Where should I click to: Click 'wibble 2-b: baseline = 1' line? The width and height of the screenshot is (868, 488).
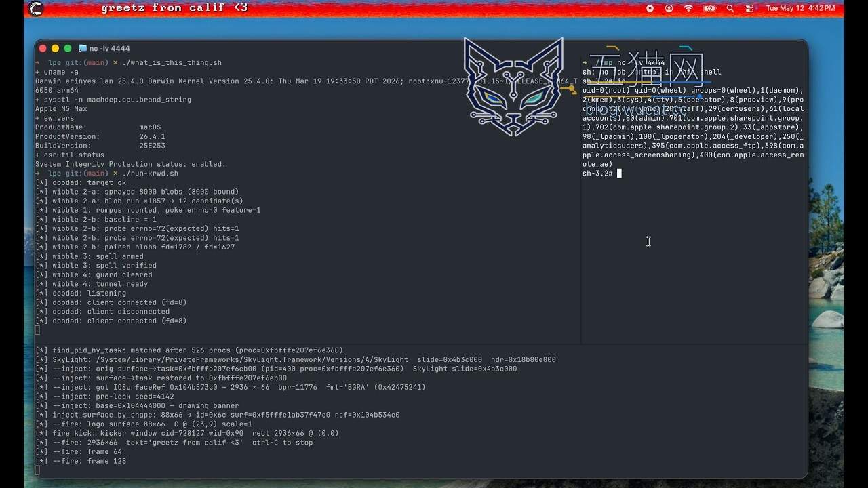point(96,220)
